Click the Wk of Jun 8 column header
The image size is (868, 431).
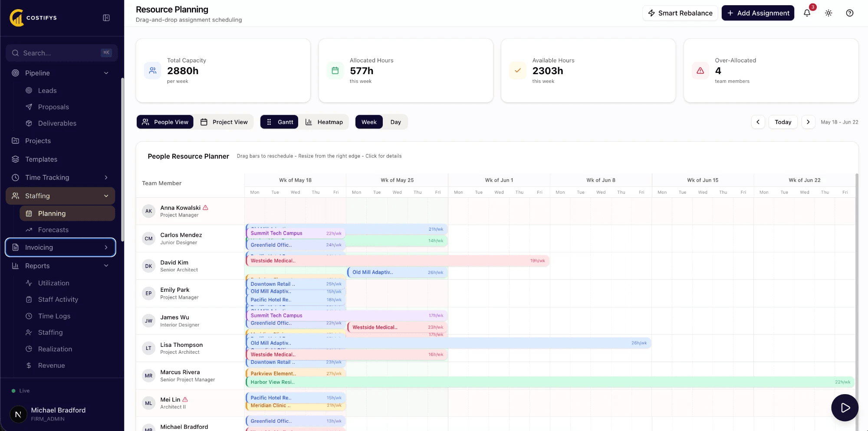point(601,180)
